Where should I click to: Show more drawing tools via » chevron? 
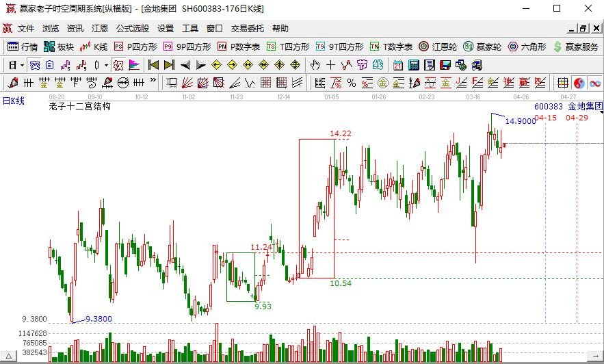tap(153, 81)
